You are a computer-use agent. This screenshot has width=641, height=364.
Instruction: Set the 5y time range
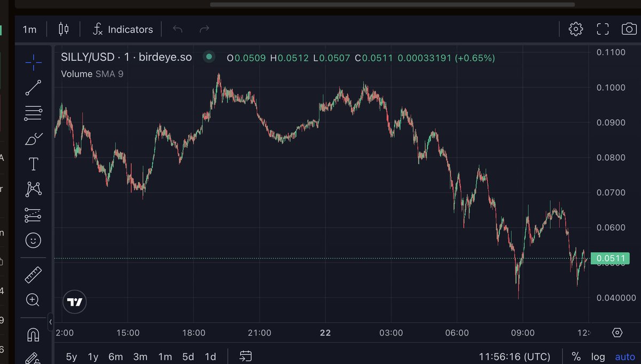(x=72, y=357)
